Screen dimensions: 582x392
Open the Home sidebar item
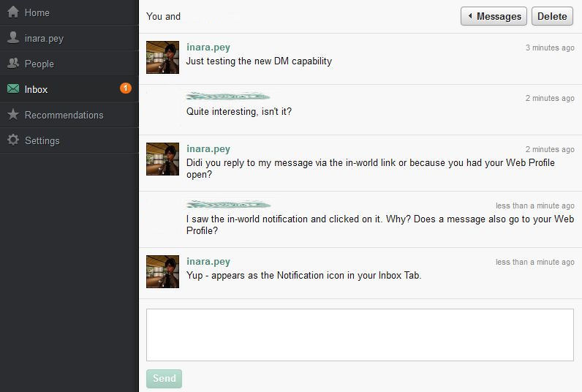(37, 12)
